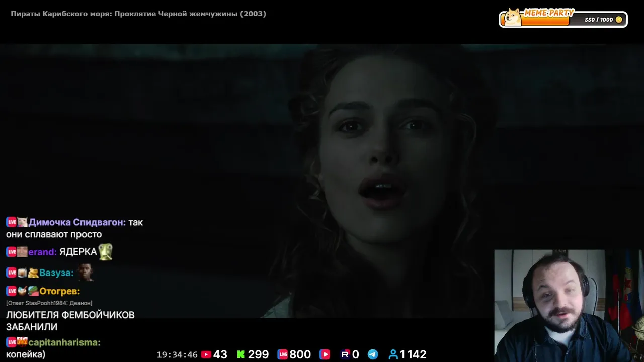Click erand's avatar picture
The image size is (644, 362).
[22, 252]
